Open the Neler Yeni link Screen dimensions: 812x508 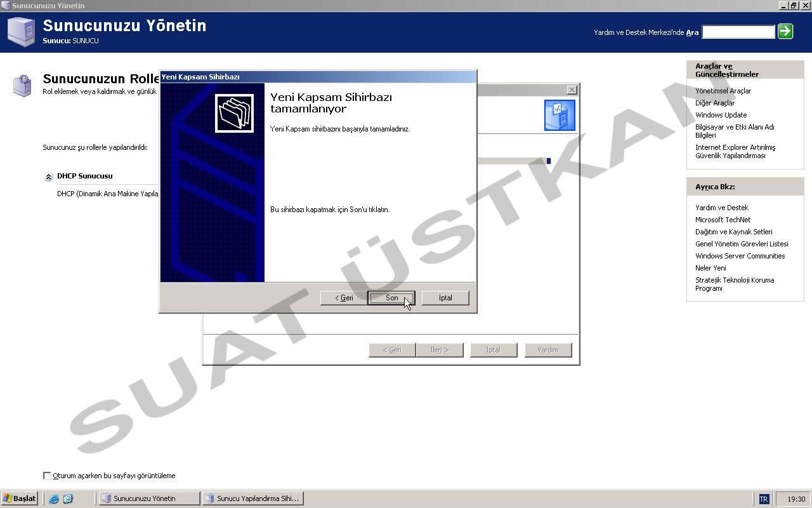710,268
